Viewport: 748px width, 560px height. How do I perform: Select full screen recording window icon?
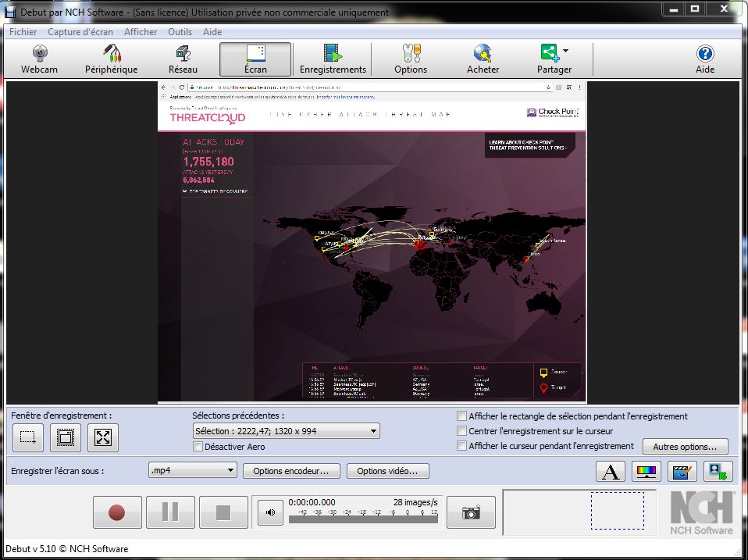103,438
